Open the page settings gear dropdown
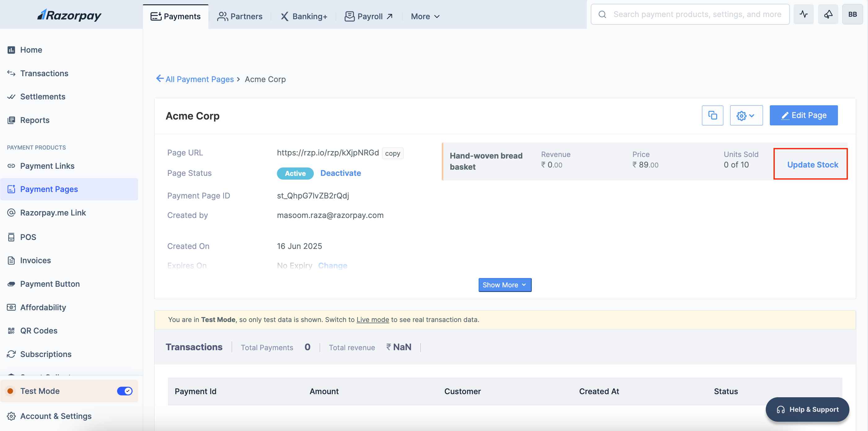 [x=746, y=115]
